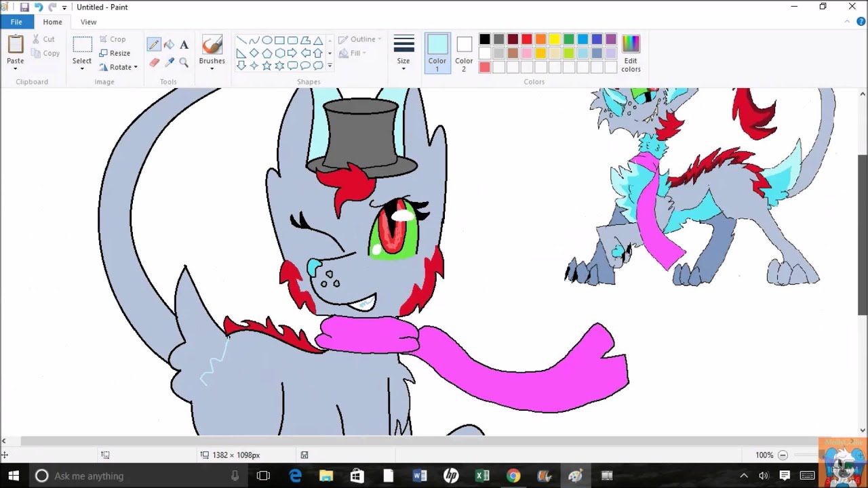Select the Pencil tool
The height and width of the screenshot is (488, 868).
(x=154, y=45)
